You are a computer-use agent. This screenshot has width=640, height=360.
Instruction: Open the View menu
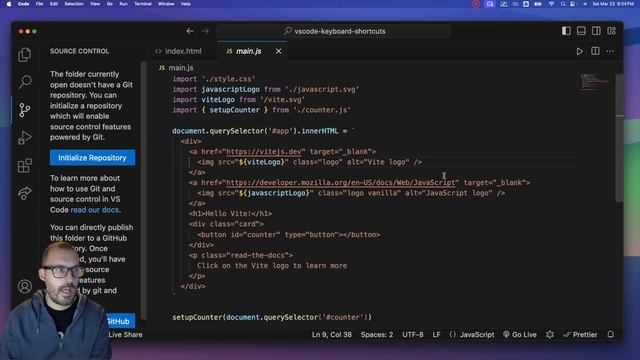pos(95,4)
